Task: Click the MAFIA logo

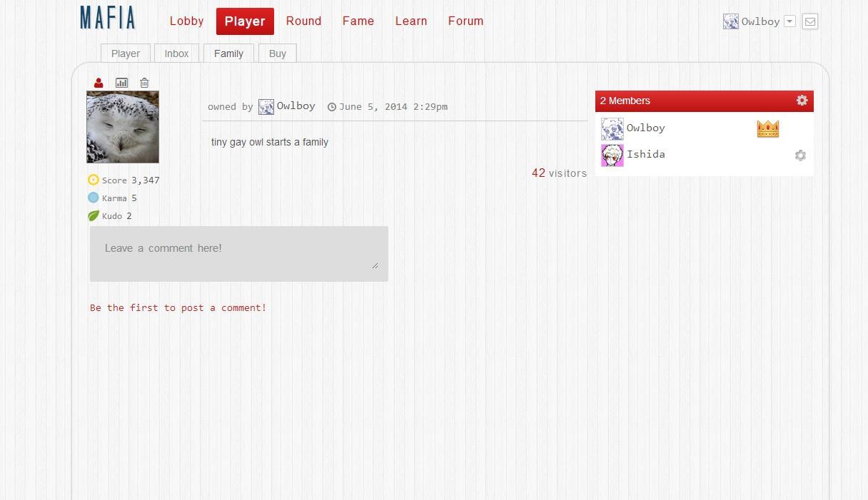Action: click(x=108, y=18)
